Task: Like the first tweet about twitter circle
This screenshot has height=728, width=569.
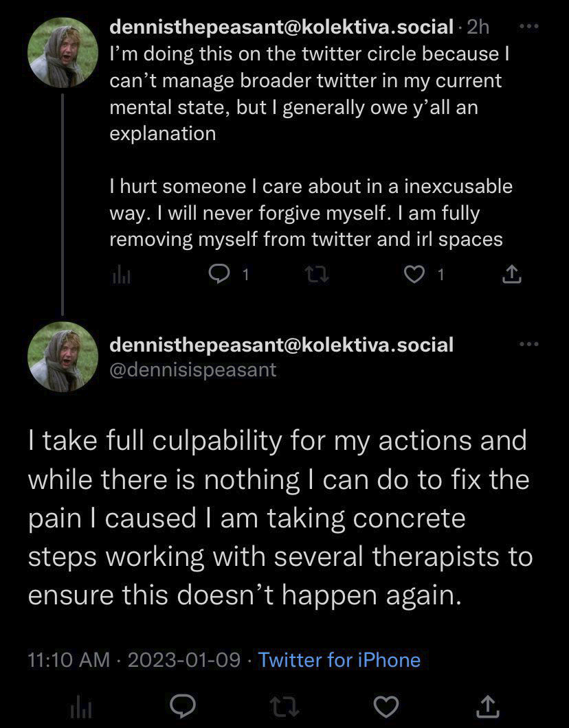Action: tap(413, 275)
